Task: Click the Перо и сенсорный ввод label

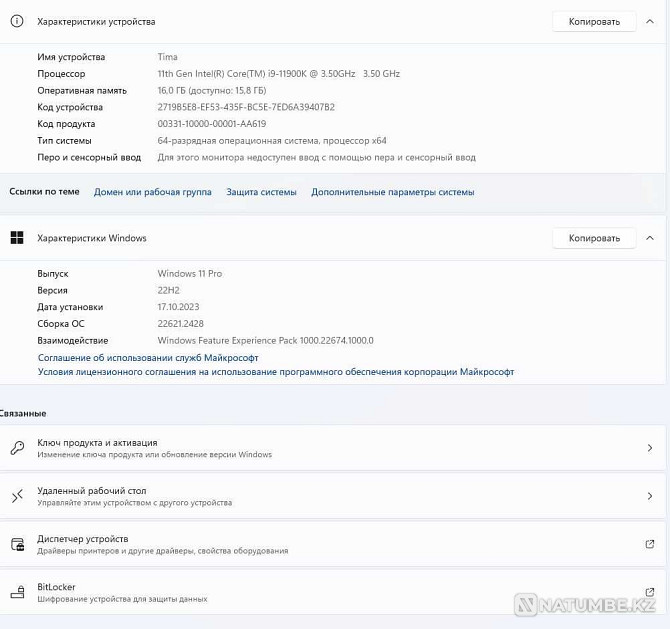Action: click(x=89, y=157)
